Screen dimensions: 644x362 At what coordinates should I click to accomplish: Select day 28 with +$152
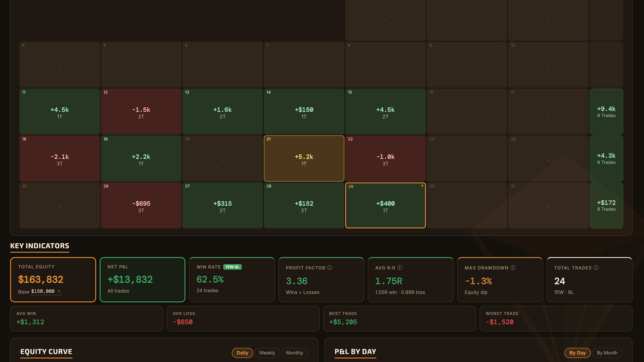point(304,205)
